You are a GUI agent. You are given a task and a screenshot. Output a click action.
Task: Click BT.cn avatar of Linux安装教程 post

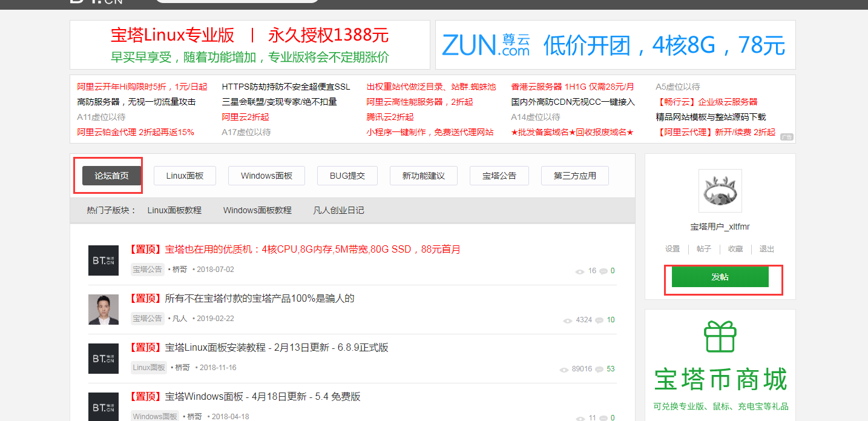click(x=104, y=359)
